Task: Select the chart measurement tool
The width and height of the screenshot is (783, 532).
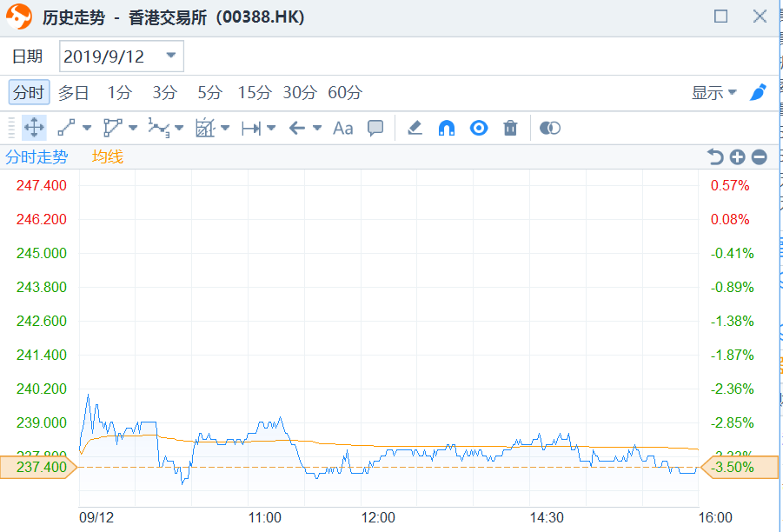Action: (x=205, y=128)
